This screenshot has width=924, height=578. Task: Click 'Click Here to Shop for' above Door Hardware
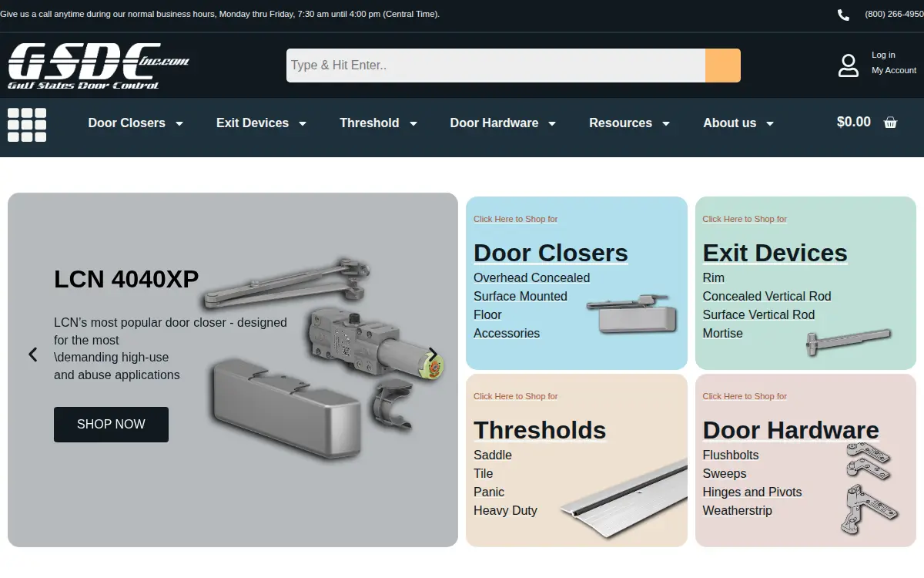coord(745,396)
